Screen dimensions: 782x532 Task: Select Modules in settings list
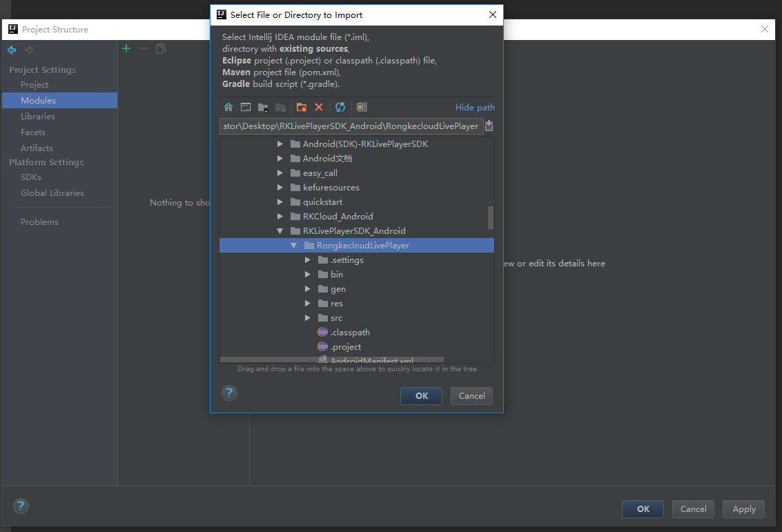click(60, 100)
